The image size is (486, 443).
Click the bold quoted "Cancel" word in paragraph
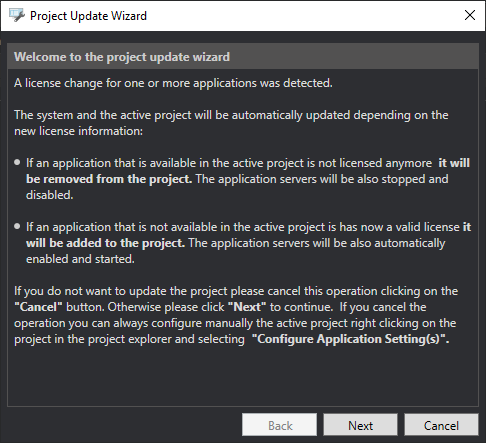point(38,307)
